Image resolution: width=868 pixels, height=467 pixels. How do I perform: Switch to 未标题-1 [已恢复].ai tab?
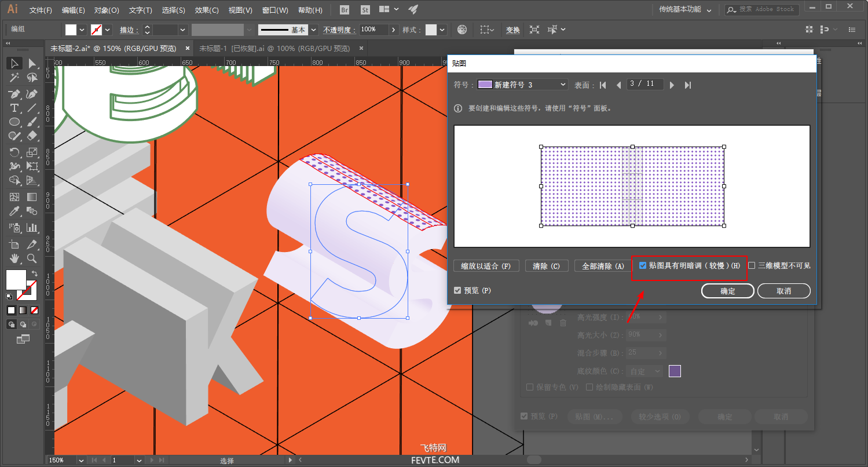[x=274, y=49]
